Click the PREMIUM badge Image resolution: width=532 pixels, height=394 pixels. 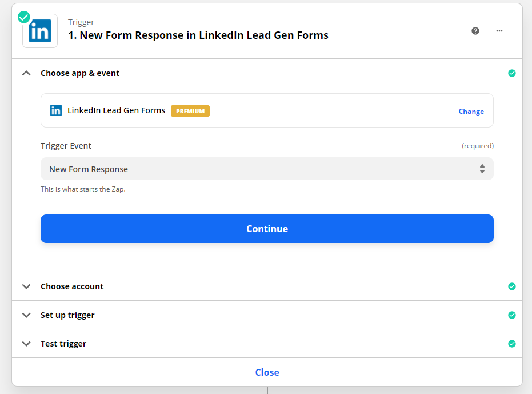[x=190, y=111]
